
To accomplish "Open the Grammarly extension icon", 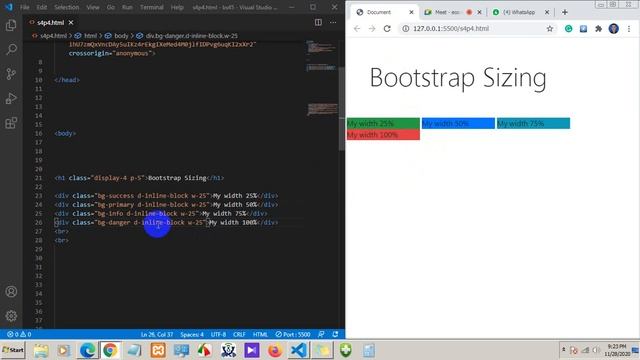I will 569,29.
